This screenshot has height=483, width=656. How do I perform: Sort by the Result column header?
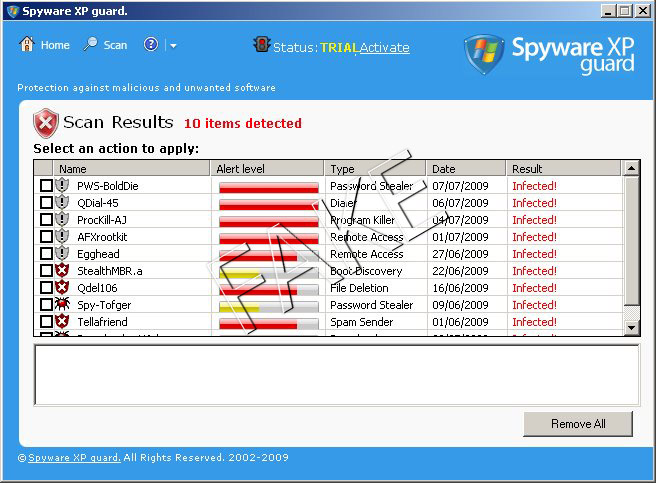point(564,169)
